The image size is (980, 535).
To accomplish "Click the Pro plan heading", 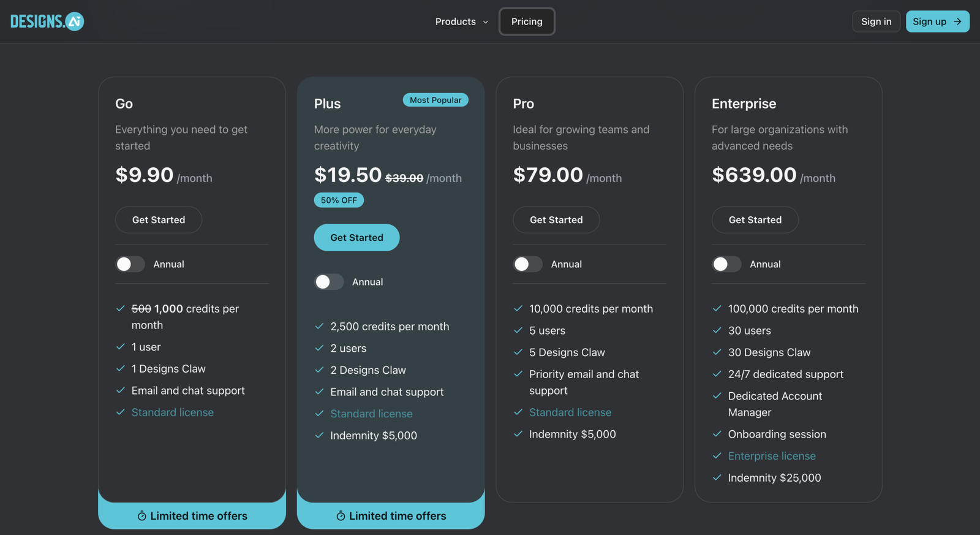I will (524, 104).
